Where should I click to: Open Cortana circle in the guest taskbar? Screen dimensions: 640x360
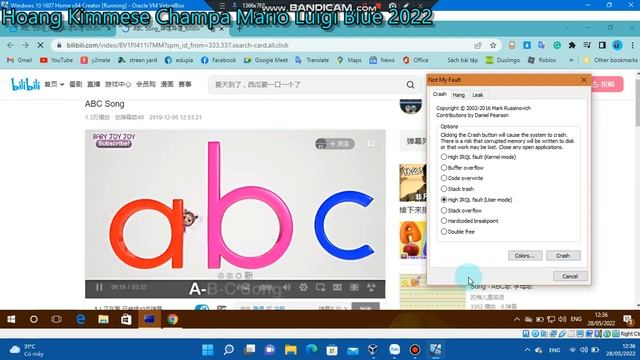coord(33,319)
